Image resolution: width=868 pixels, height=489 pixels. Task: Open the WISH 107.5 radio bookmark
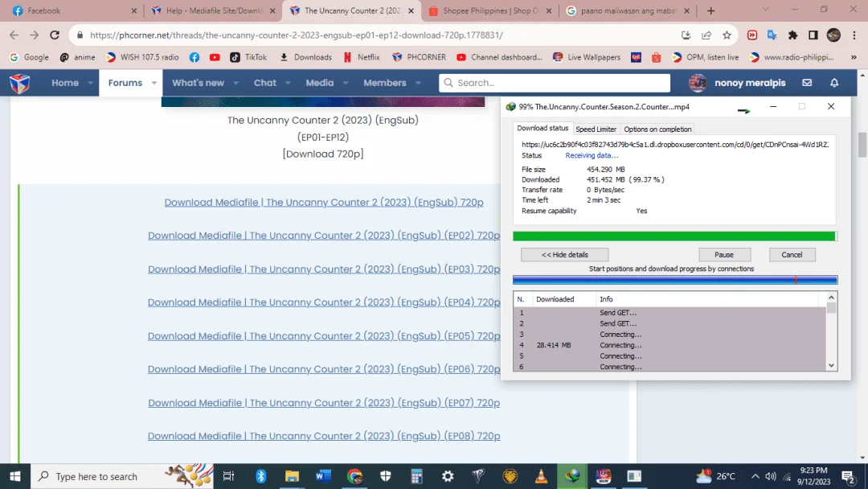pyautogui.click(x=142, y=57)
